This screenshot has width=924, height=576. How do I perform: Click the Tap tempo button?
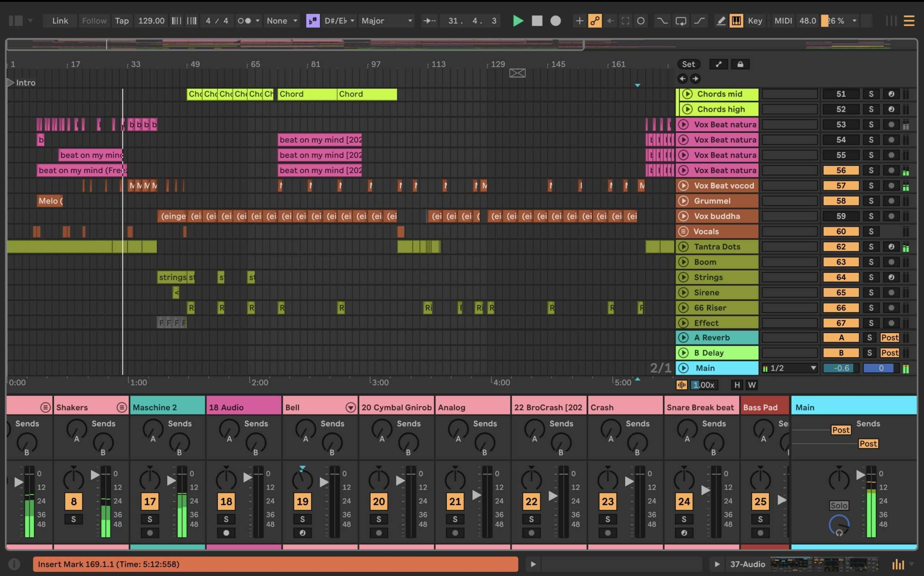point(122,21)
